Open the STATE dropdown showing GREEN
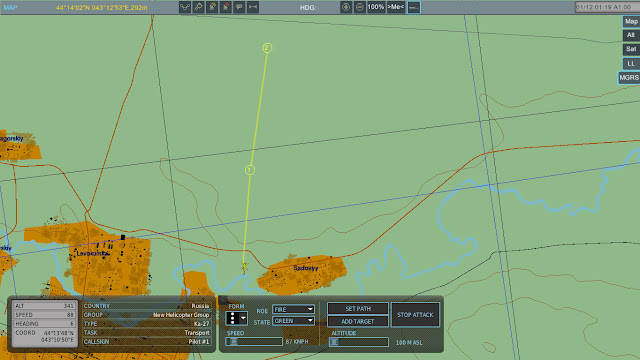This screenshot has height=360, width=640. (x=293, y=321)
